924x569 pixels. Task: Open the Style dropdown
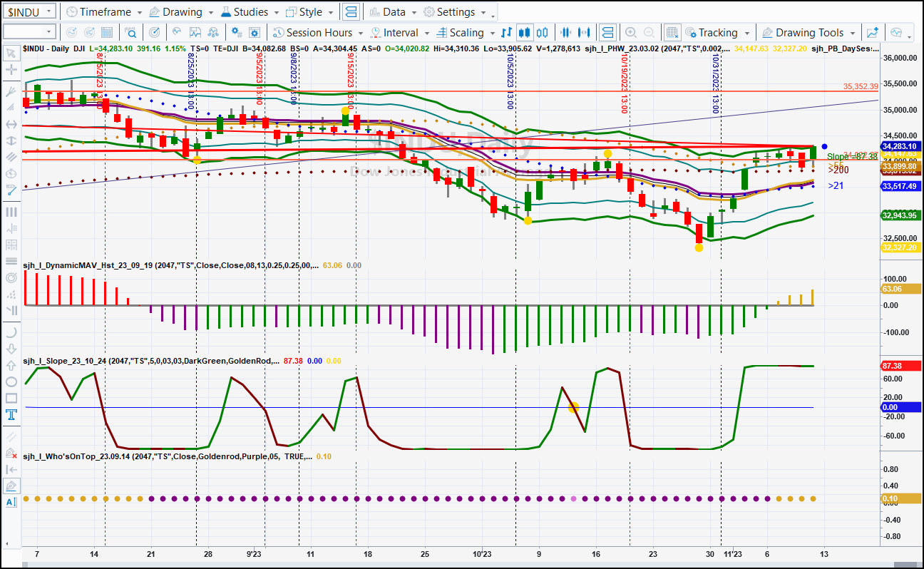pyautogui.click(x=309, y=12)
